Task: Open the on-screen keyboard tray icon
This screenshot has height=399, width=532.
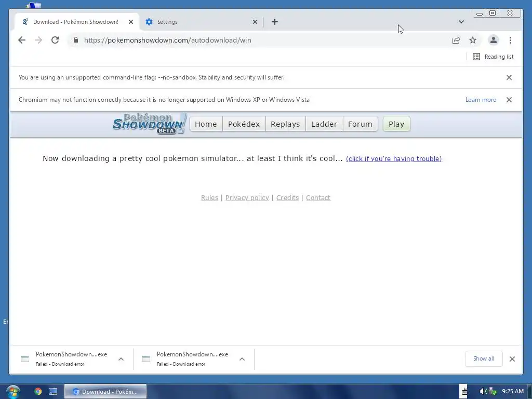Action: (464, 392)
